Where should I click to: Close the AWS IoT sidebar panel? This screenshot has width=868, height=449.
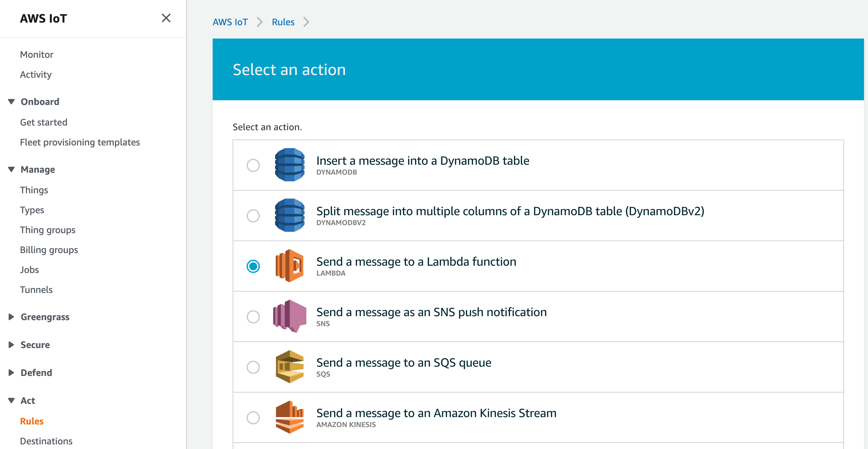(x=166, y=18)
